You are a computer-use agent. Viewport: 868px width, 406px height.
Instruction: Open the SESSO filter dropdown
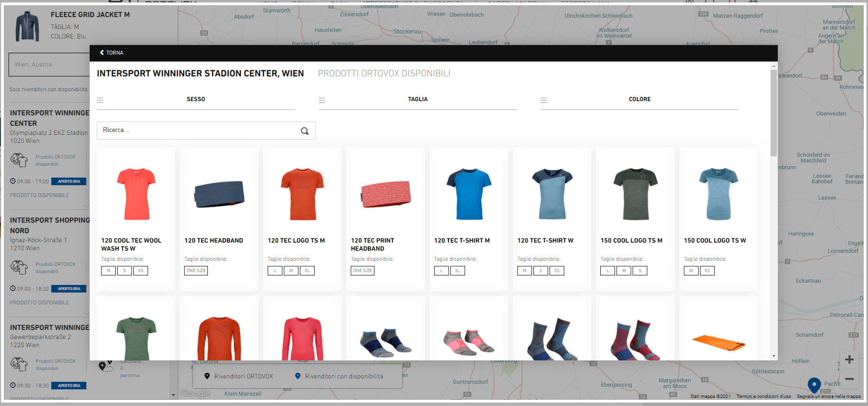[196, 100]
